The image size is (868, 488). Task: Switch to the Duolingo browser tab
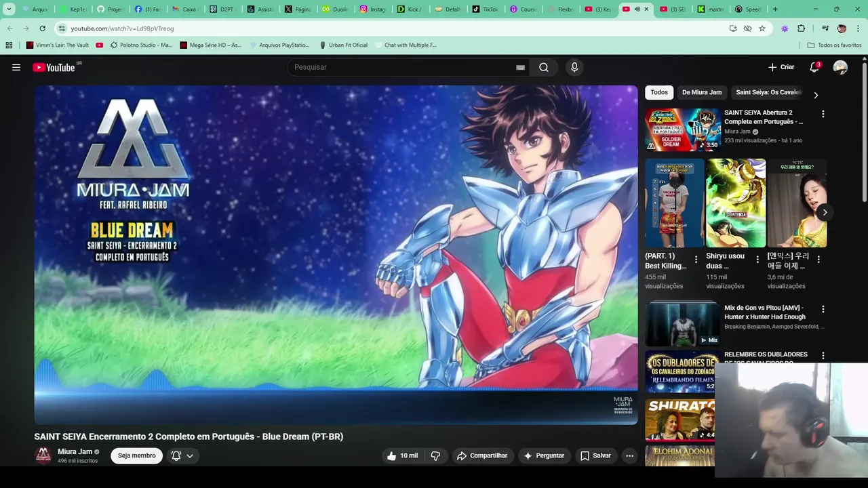pyautogui.click(x=335, y=9)
